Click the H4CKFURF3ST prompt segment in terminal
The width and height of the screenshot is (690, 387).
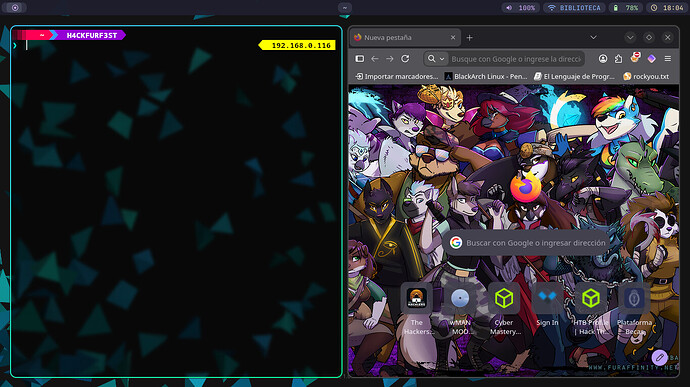92,35
